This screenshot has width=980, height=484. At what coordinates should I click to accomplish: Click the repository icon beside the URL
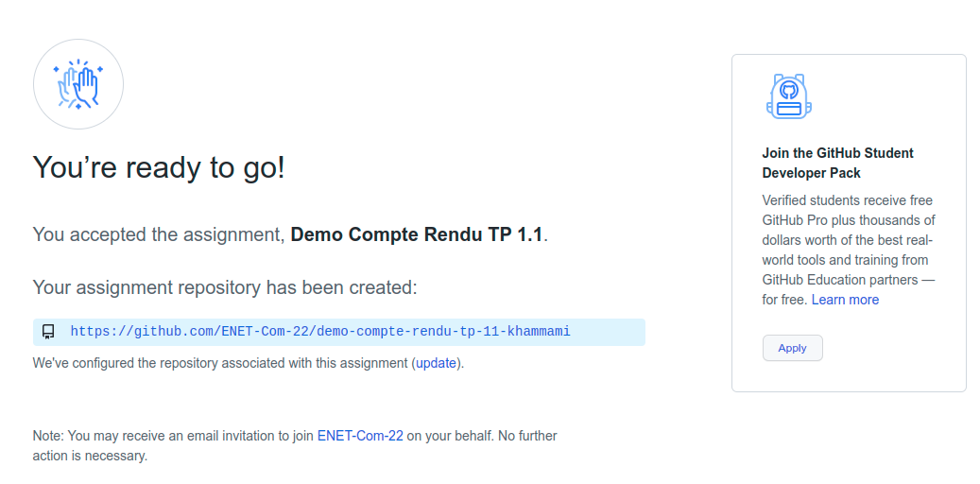[x=49, y=332]
